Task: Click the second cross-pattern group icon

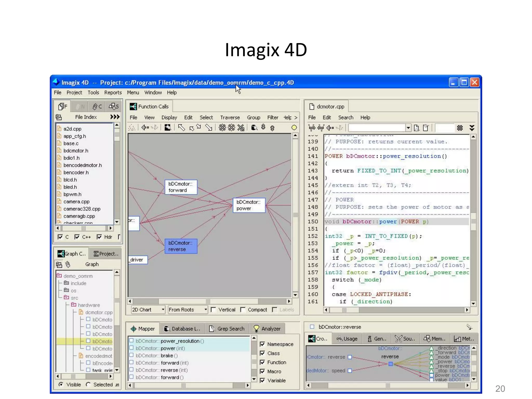Action: 231,128
